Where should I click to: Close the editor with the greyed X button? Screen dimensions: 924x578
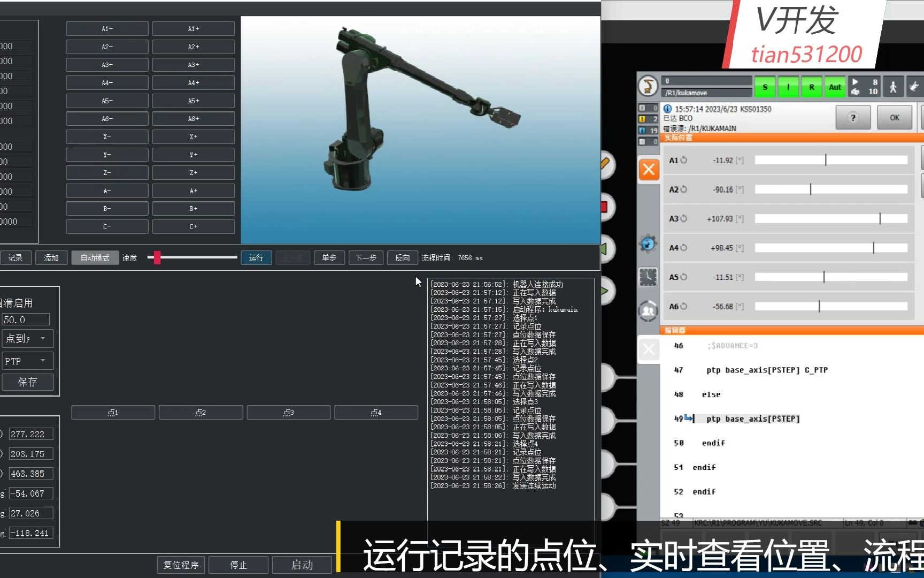(x=649, y=350)
